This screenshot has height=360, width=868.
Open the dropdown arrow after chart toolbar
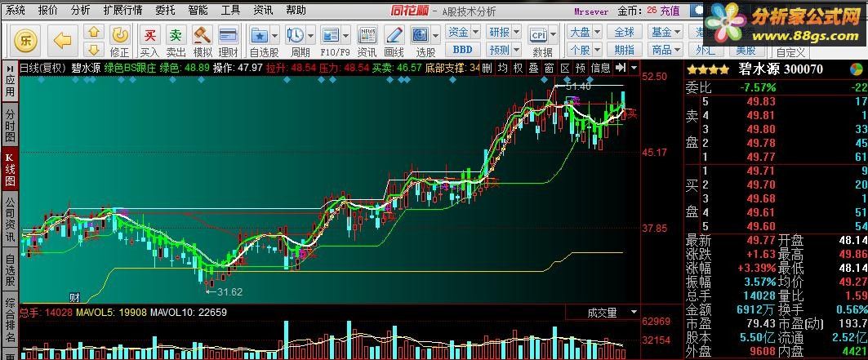634,68
